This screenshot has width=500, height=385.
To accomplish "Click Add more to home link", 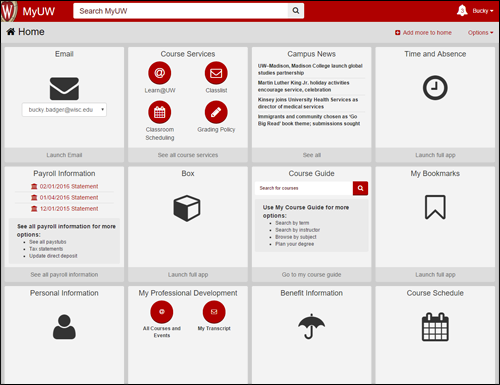I will click(x=427, y=33).
